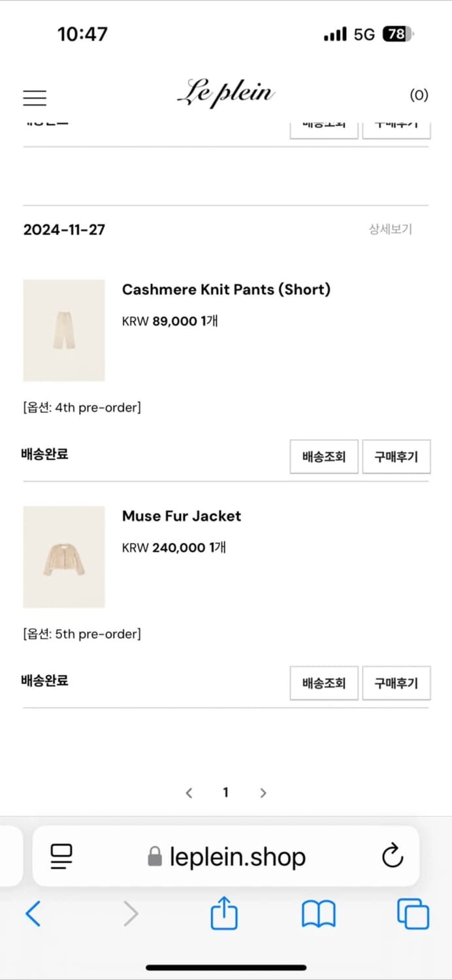Track shipping for Muse Fur Jacket
This screenshot has width=452, height=980.
[x=323, y=683]
